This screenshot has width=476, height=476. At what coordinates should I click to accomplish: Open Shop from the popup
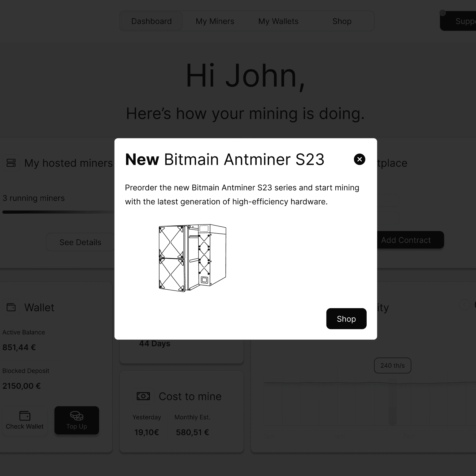pos(346,319)
